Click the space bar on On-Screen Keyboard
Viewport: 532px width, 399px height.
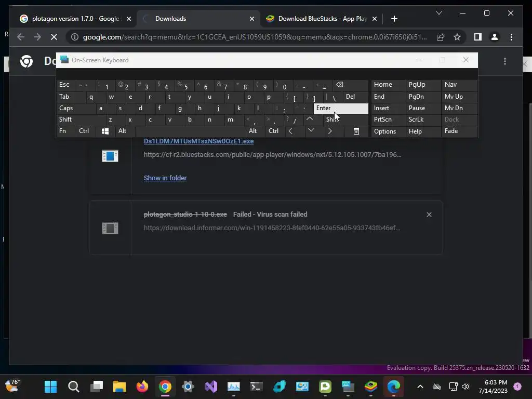tap(190, 131)
